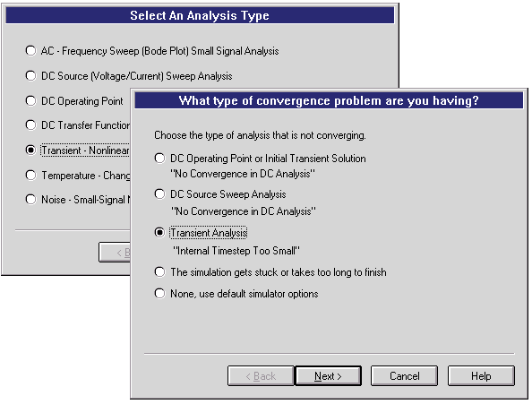Click the "Internal Timestep Too Small" label

[x=236, y=251]
